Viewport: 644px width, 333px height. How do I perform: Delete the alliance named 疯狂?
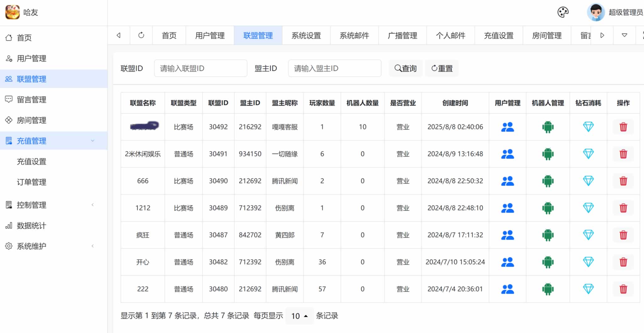coord(623,235)
